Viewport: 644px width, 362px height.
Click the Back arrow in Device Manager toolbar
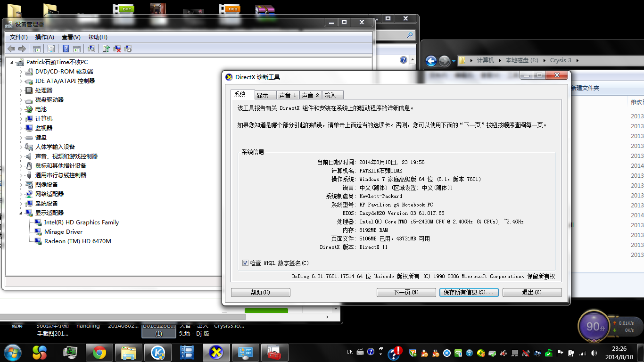pos(11,49)
